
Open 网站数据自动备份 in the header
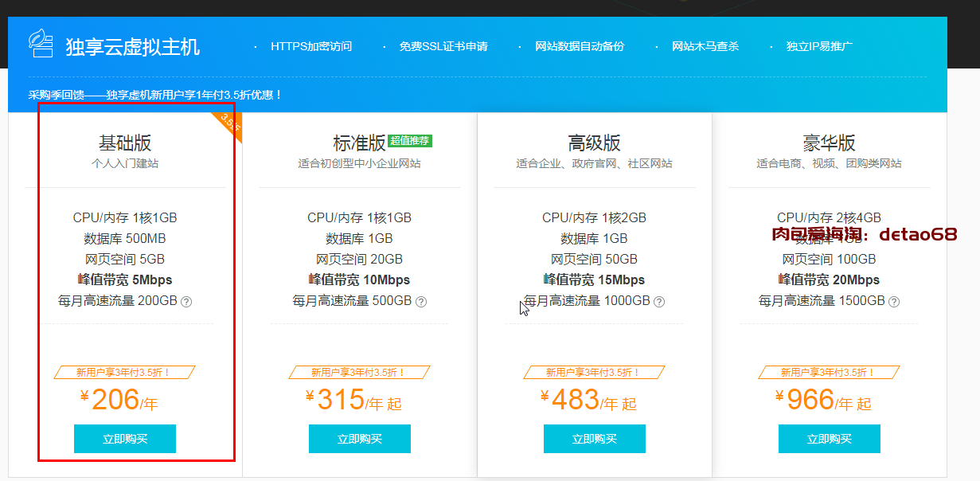(580, 46)
